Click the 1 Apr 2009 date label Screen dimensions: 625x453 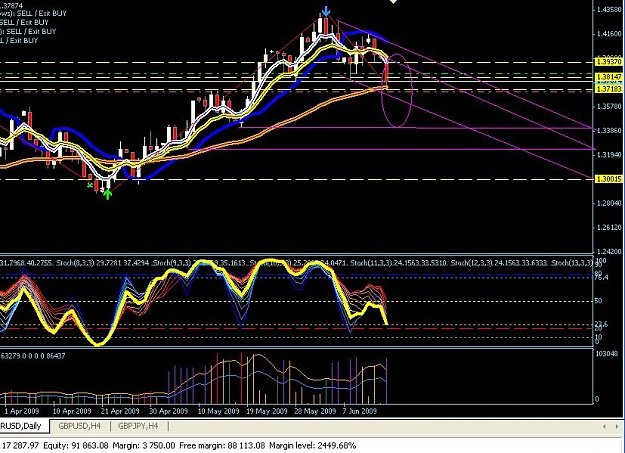click(22, 411)
